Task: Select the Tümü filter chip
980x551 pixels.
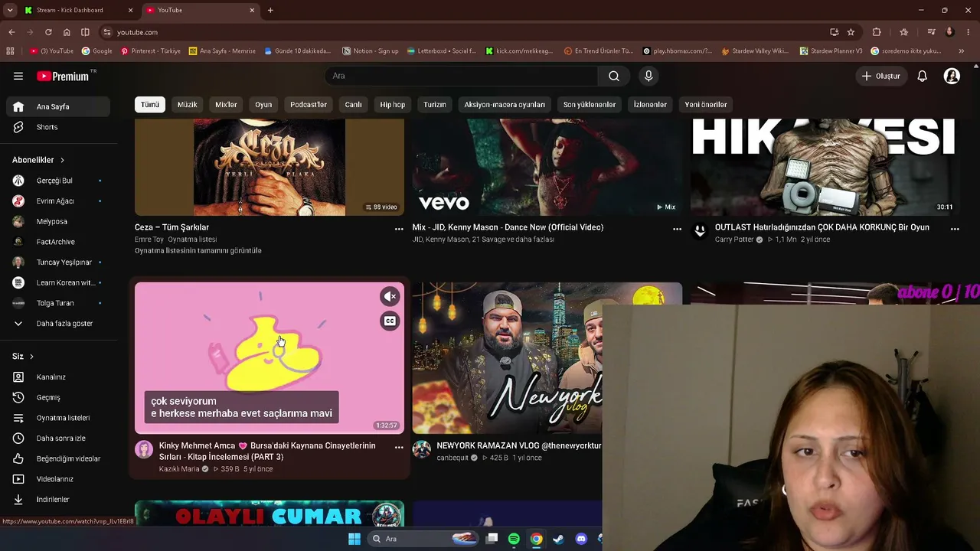Action: (x=150, y=105)
